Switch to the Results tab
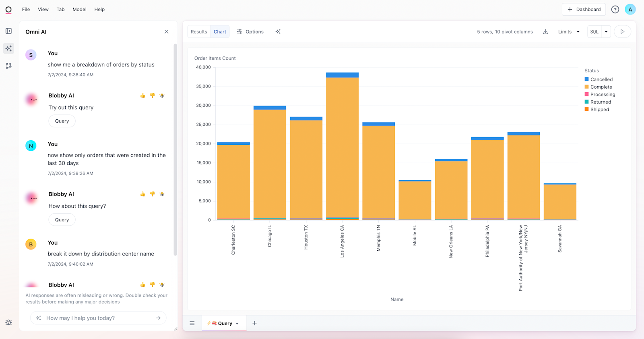 tap(199, 32)
